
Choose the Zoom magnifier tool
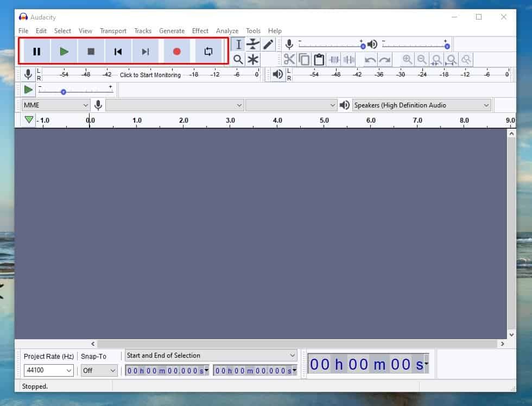238,60
